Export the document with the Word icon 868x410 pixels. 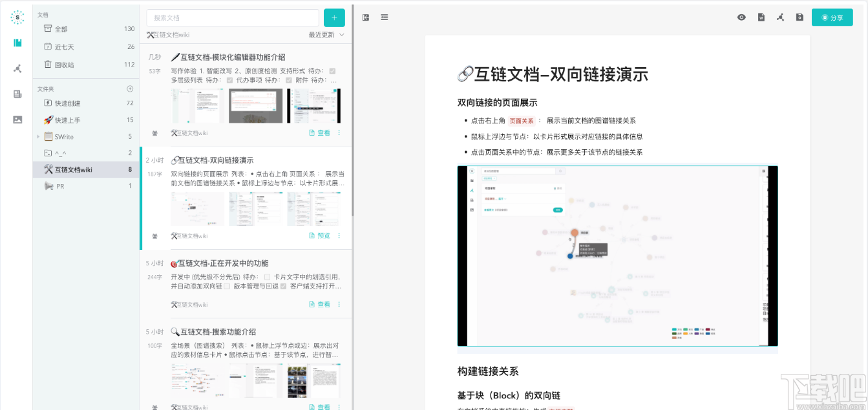pos(761,17)
